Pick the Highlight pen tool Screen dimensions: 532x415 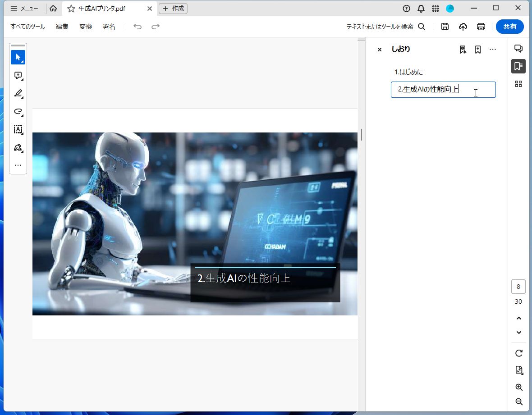[x=18, y=94]
